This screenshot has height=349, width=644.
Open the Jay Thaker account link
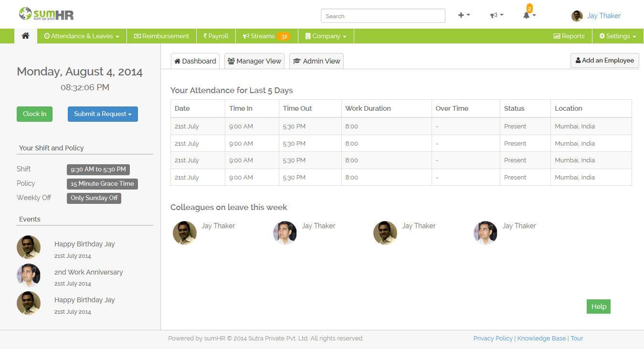coord(604,16)
